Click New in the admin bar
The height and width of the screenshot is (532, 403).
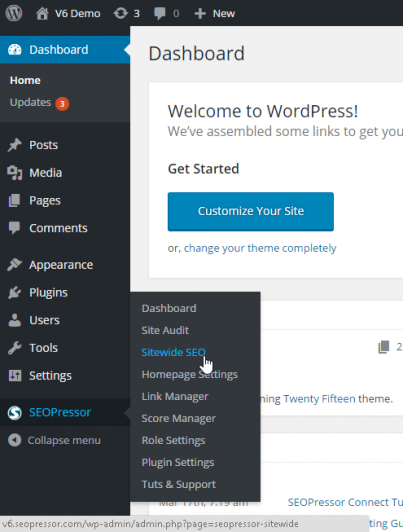click(224, 14)
